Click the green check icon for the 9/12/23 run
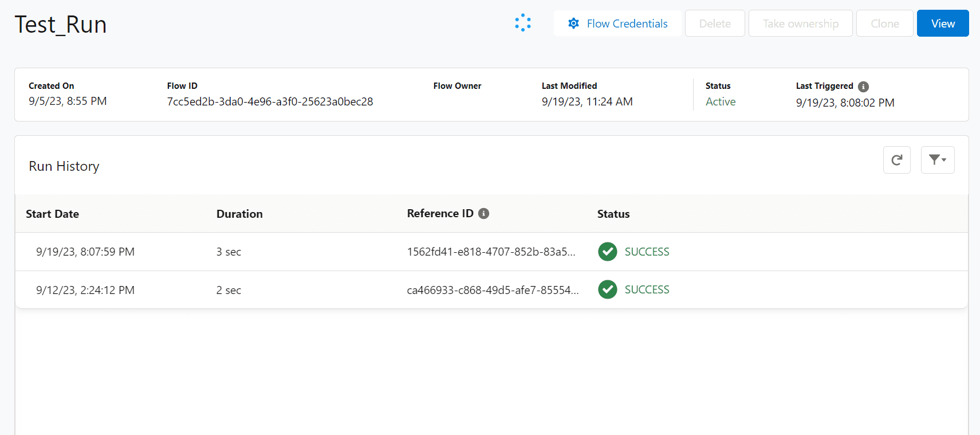The image size is (980, 435). (608, 289)
